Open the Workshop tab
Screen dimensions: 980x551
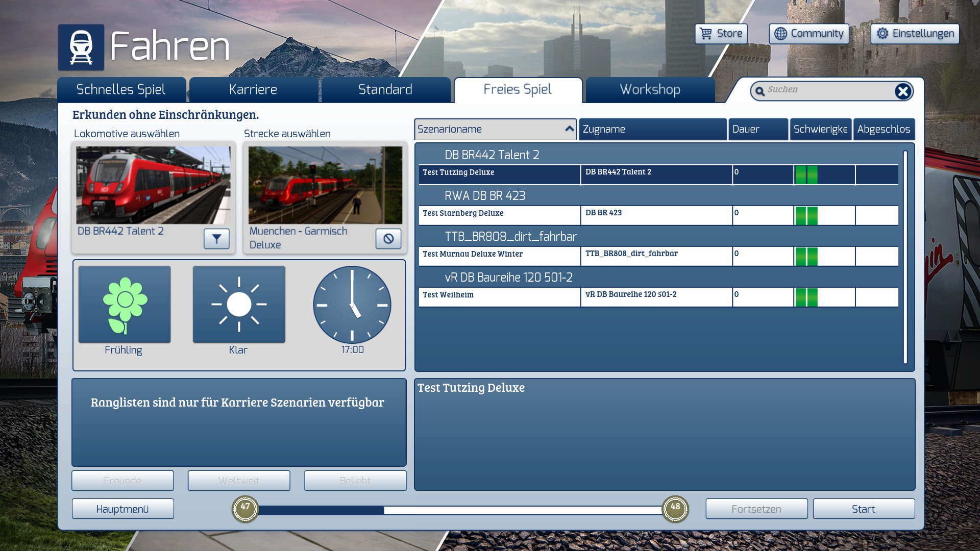coord(650,90)
